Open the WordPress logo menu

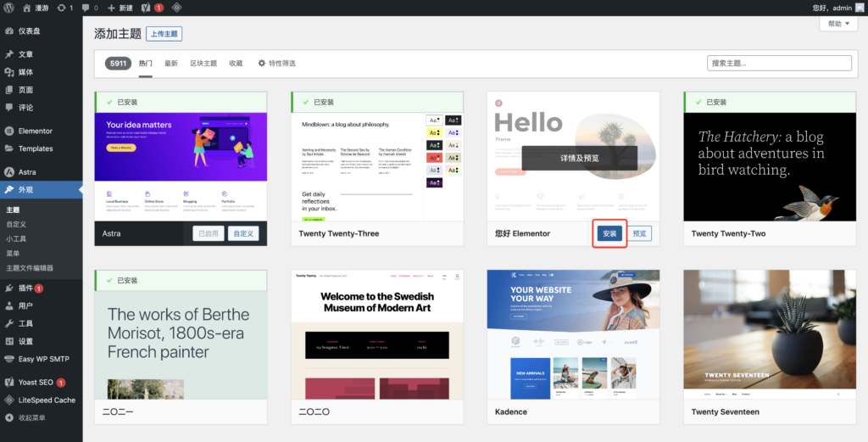click(x=8, y=8)
